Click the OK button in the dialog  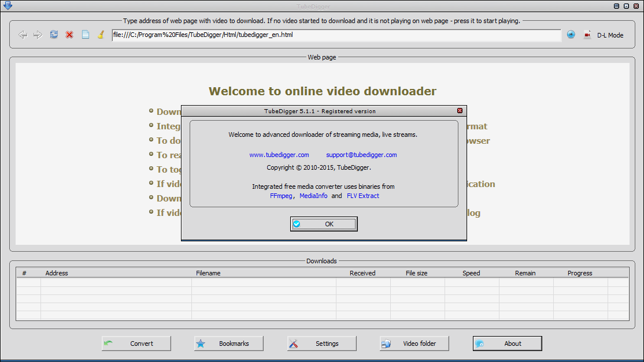(x=324, y=224)
